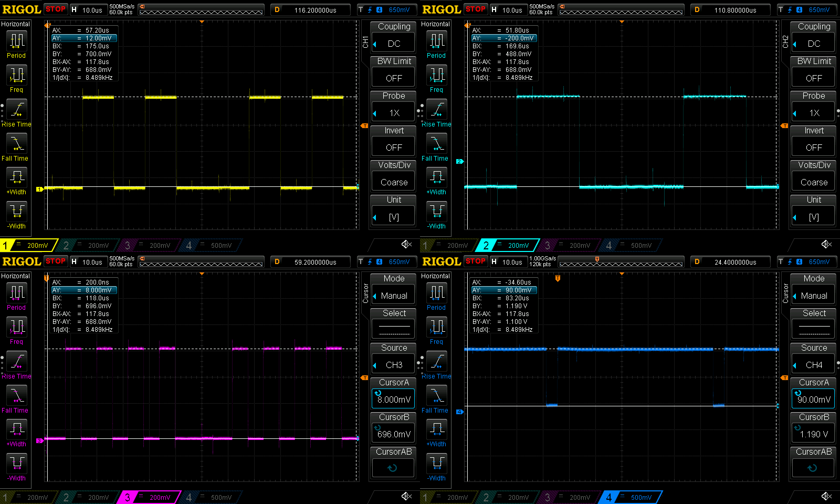Click the STOP button in the CH4 cursor screen

[476, 261]
